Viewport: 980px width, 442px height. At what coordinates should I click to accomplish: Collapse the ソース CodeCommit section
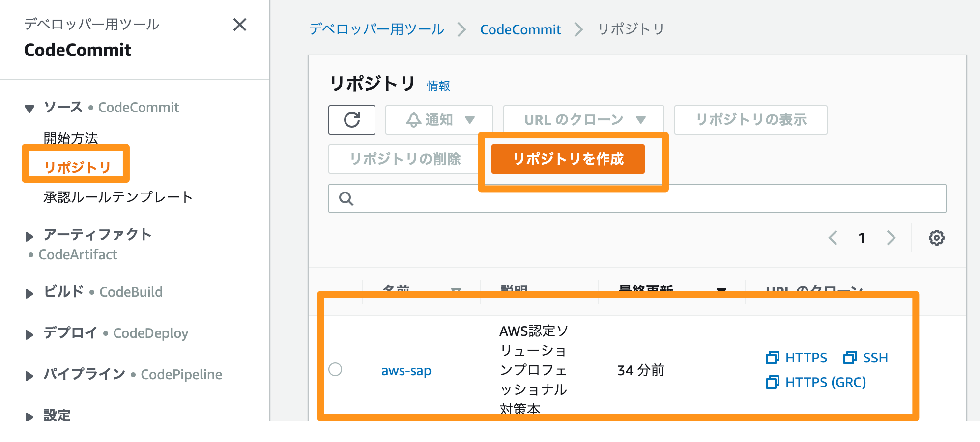(29, 109)
